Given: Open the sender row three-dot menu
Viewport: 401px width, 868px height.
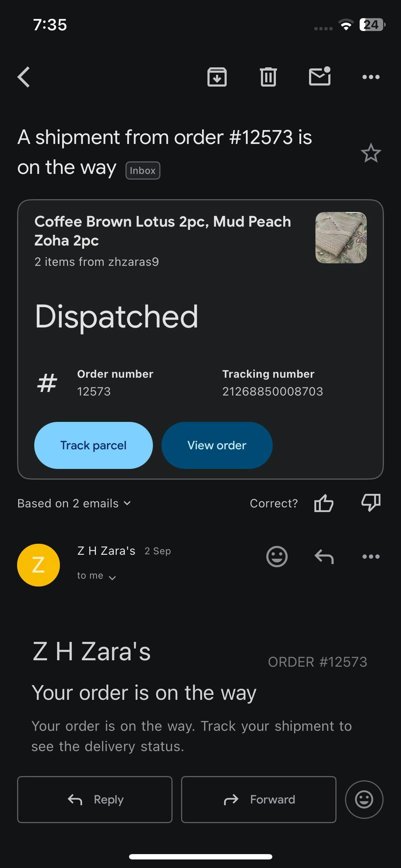Looking at the screenshot, I should point(371,557).
